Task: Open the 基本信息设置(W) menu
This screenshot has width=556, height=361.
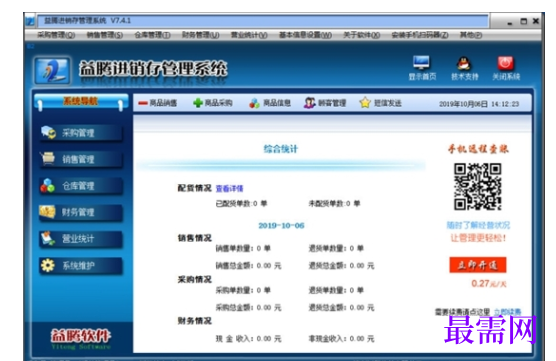Action: 305,35
